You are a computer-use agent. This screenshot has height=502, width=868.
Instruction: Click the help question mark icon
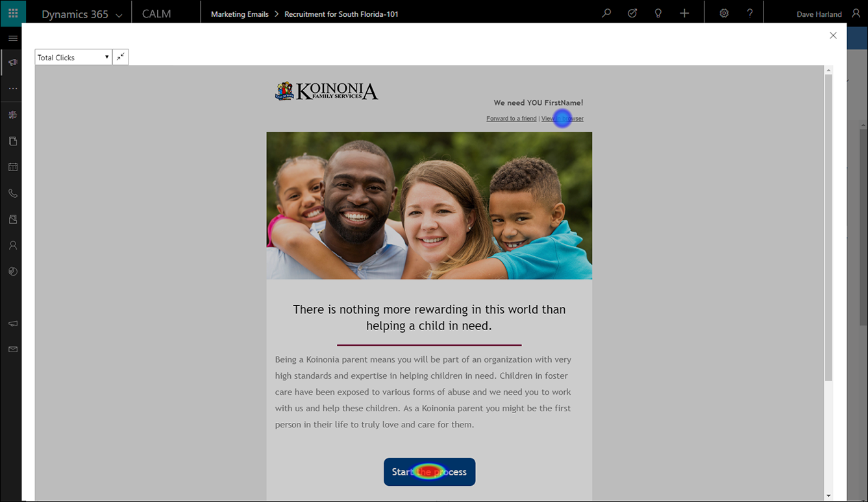pyautogui.click(x=750, y=13)
